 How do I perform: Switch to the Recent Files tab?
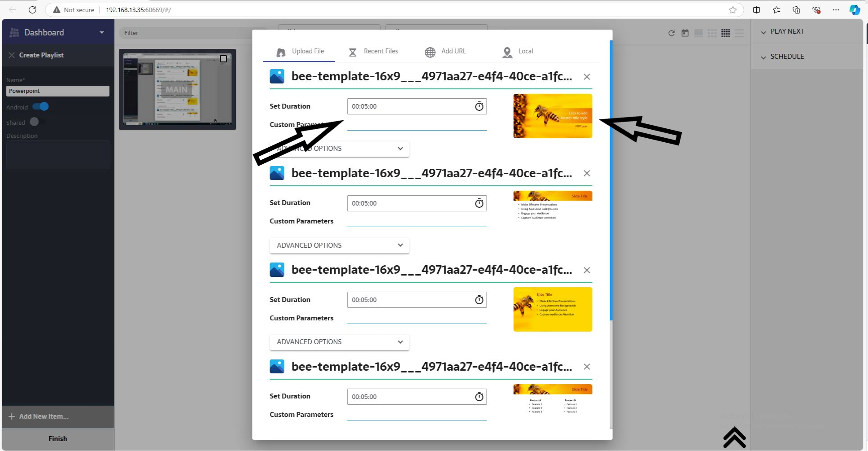373,52
